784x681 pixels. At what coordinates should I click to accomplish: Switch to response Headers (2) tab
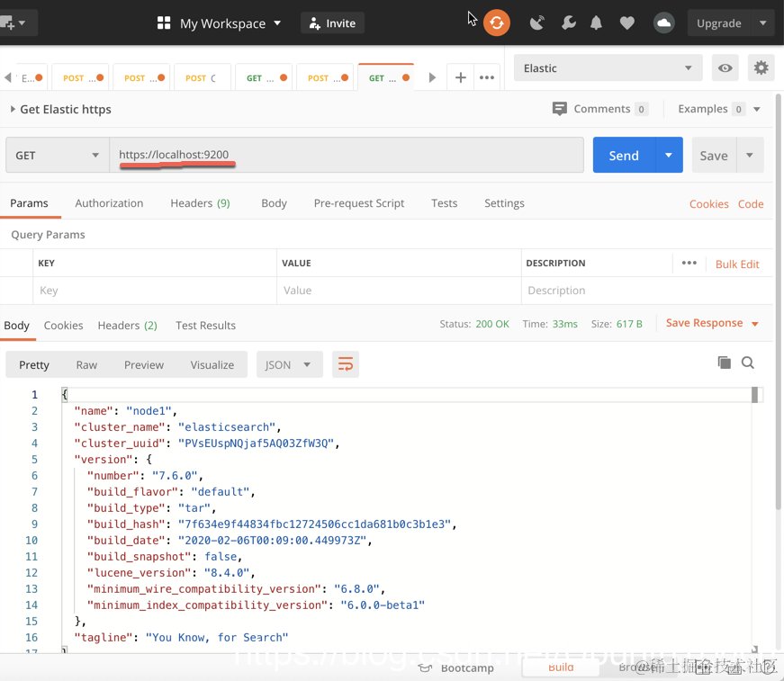click(x=128, y=326)
